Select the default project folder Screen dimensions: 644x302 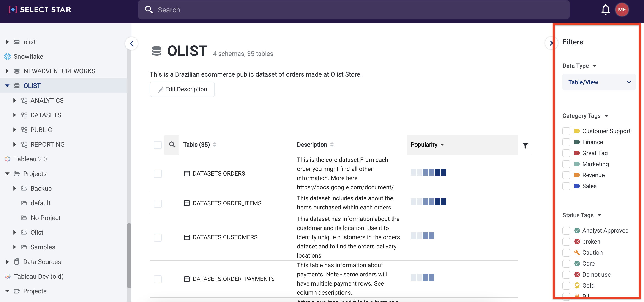(41, 203)
